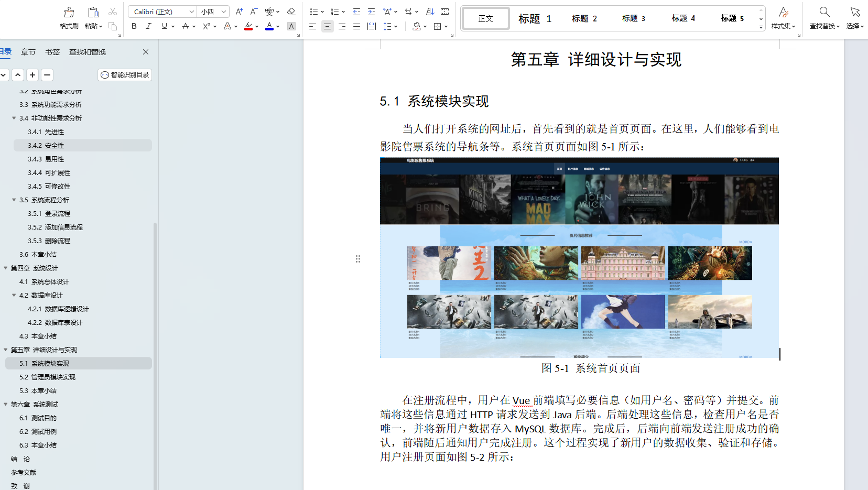Click the Find and Replace magnifier icon
Image resolution: width=868 pixels, height=490 pixels.
click(x=824, y=12)
